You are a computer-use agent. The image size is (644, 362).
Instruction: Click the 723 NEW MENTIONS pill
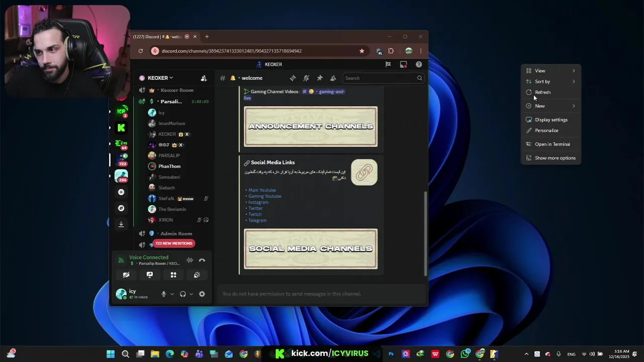174,243
